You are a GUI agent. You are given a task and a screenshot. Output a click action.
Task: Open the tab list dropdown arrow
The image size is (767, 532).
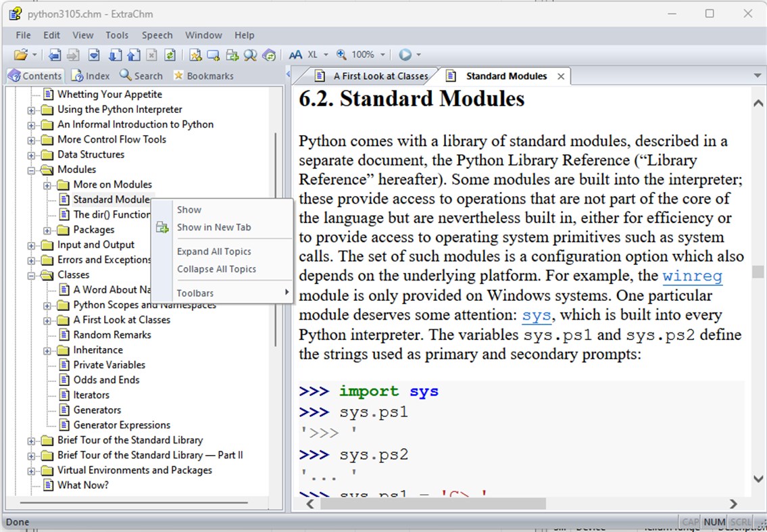coord(758,76)
